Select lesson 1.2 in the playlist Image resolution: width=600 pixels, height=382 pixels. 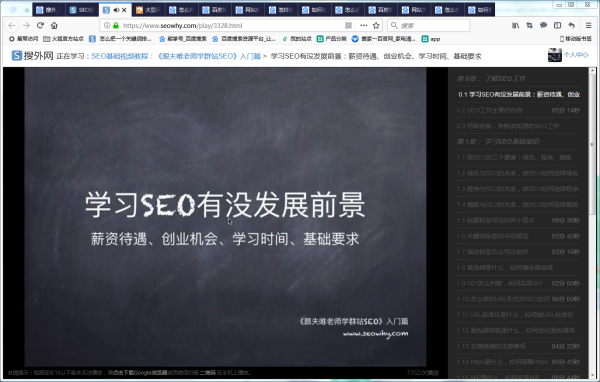click(519, 173)
